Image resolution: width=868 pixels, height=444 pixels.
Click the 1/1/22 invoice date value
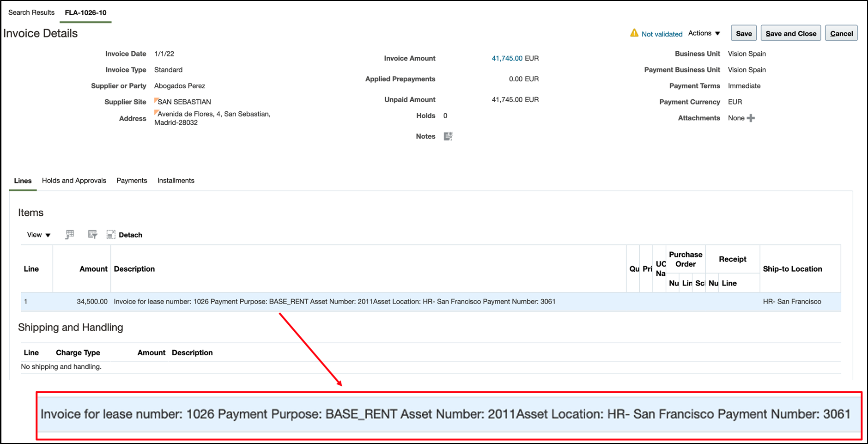click(x=164, y=54)
